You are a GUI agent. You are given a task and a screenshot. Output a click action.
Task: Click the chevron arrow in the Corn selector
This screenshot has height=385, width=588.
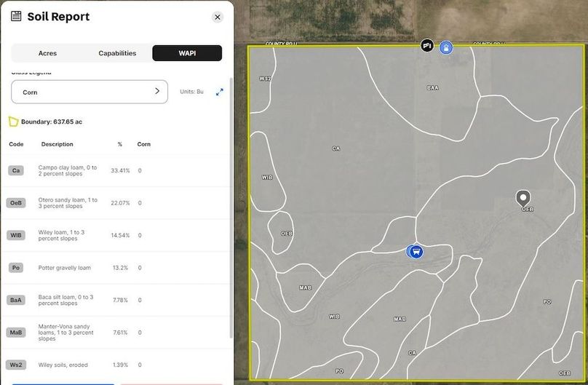coord(156,92)
